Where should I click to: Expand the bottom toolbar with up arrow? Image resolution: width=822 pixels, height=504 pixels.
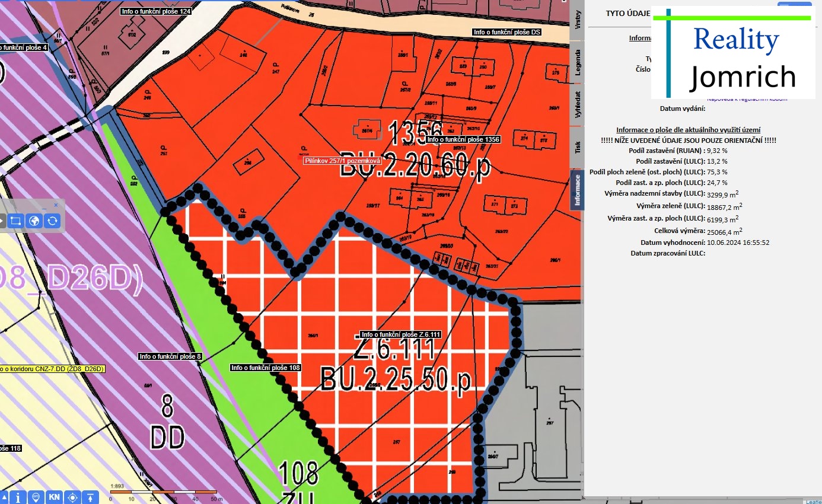point(4,497)
